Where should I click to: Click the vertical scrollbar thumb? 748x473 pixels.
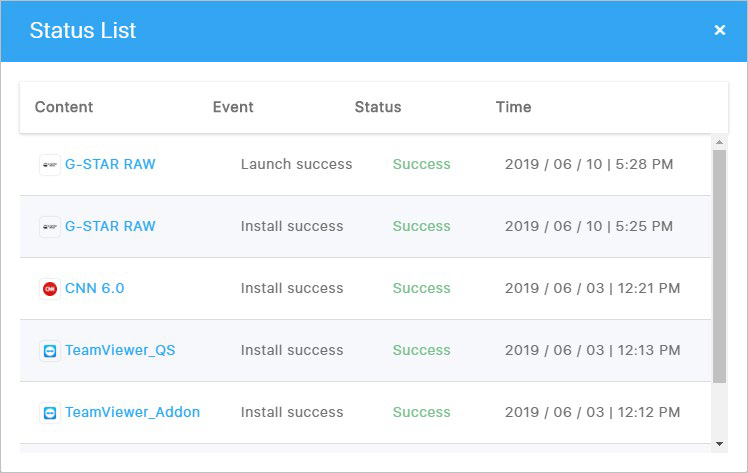tap(719, 266)
